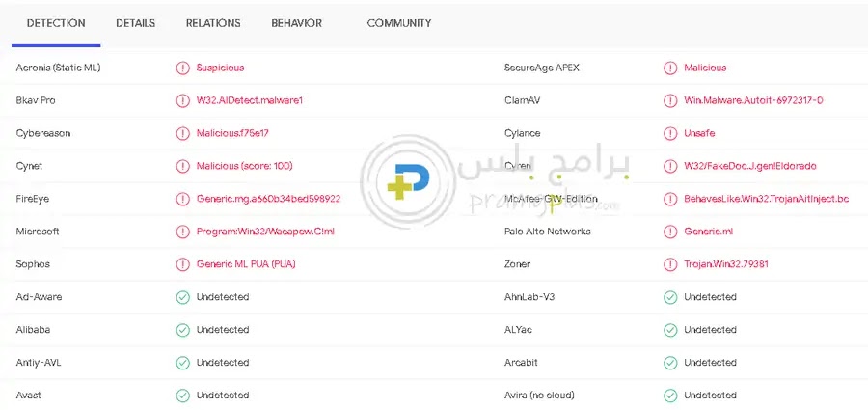
Task: Click the Unsafe result for Cylance
Action: tap(700, 133)
